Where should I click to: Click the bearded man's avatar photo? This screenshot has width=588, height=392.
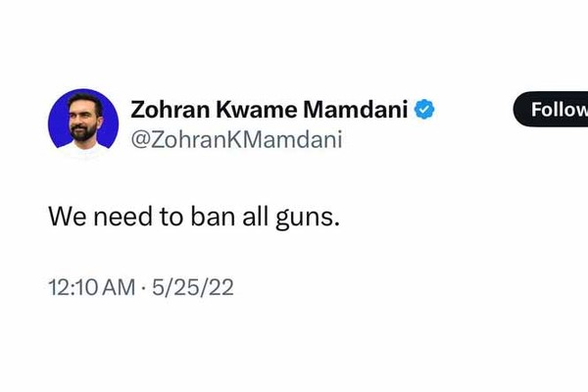82,123
